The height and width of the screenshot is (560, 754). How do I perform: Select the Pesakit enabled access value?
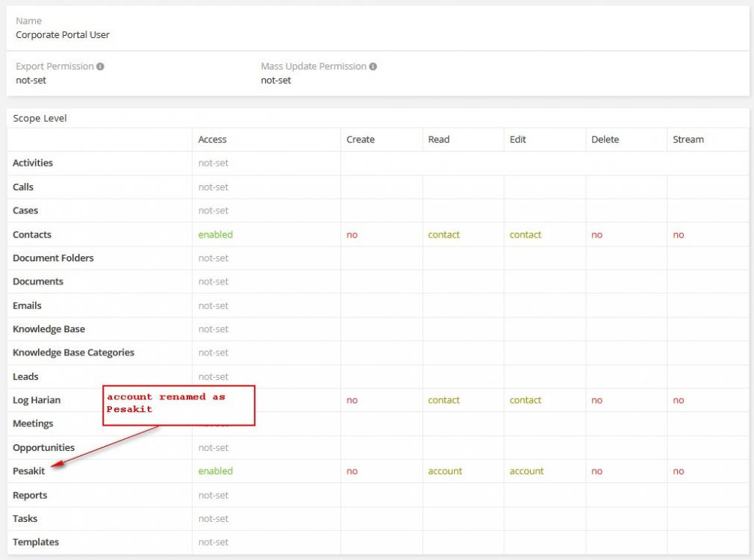215,471
